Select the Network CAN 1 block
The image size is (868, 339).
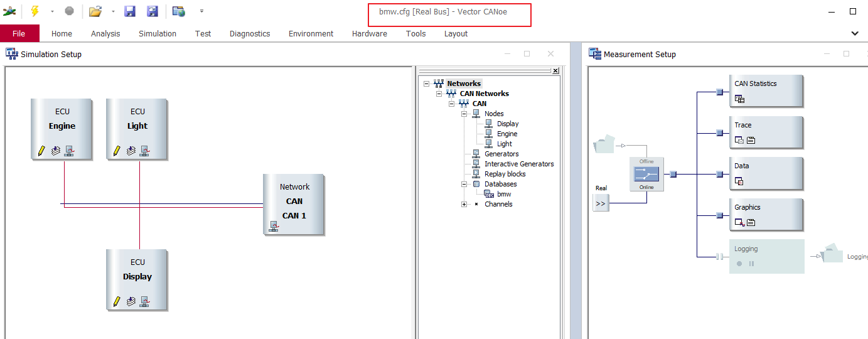(x=294, y=205)
